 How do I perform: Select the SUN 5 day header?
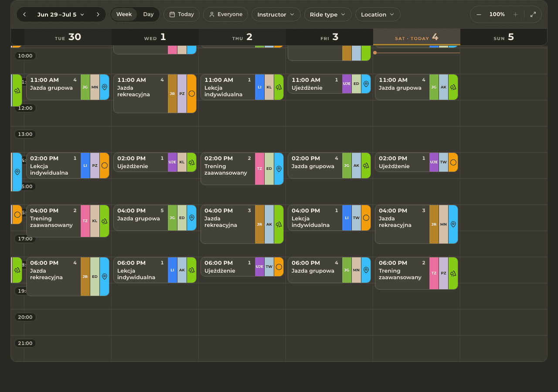[504, 37]
